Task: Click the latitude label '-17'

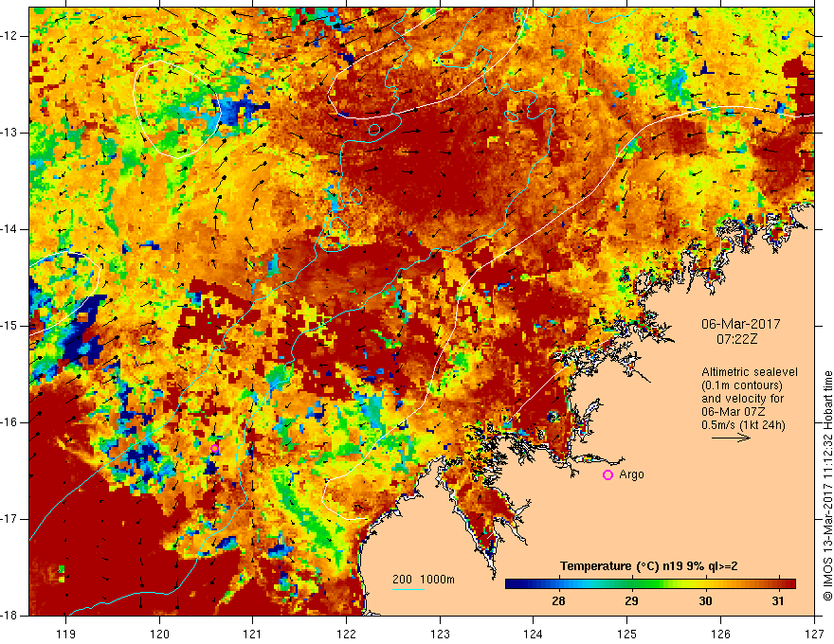Action: click(11, 519)
